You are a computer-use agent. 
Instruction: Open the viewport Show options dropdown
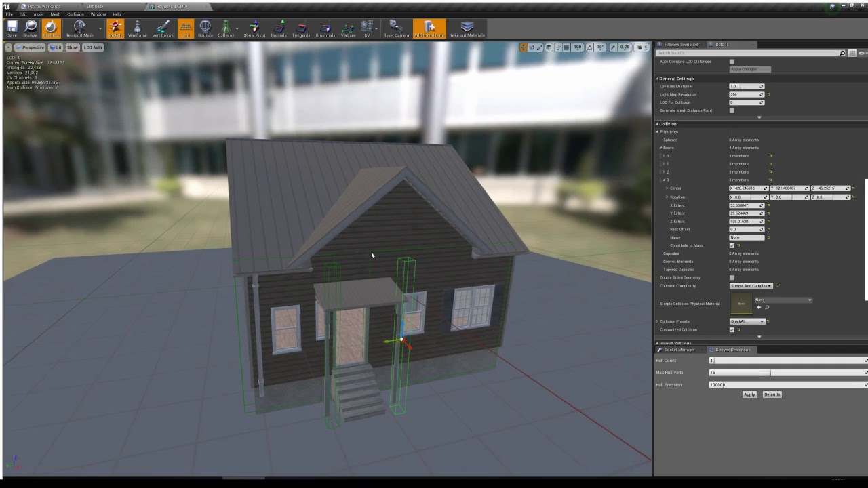tap(73, 47)
